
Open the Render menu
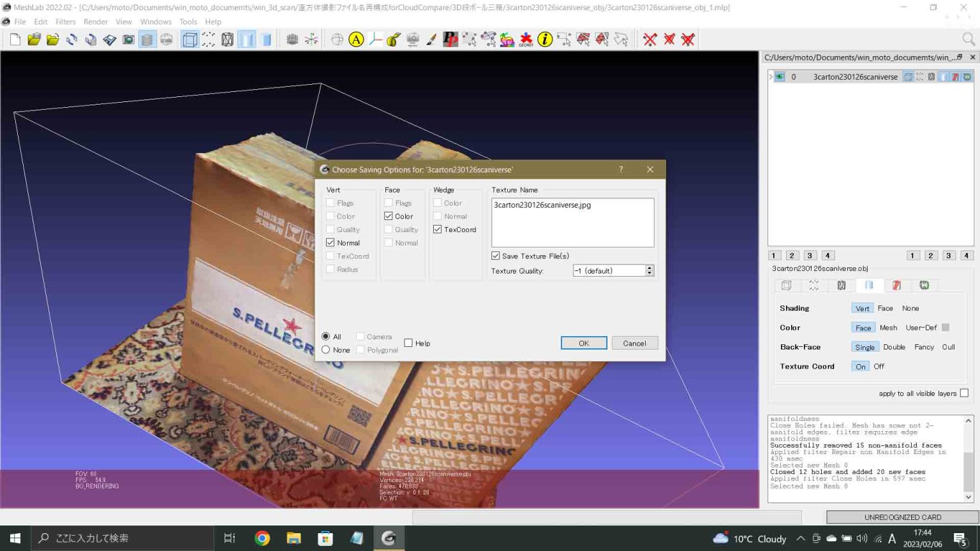point(96,22)
